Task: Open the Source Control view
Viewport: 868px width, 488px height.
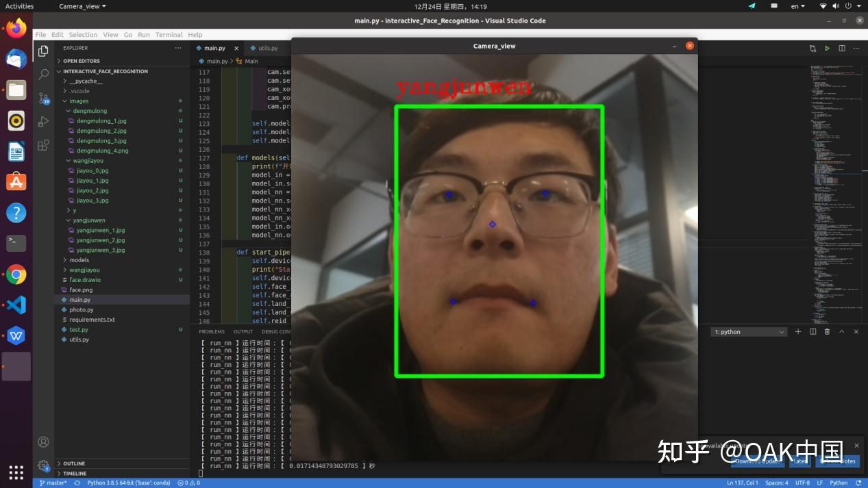Action: (x=43, y=98)
